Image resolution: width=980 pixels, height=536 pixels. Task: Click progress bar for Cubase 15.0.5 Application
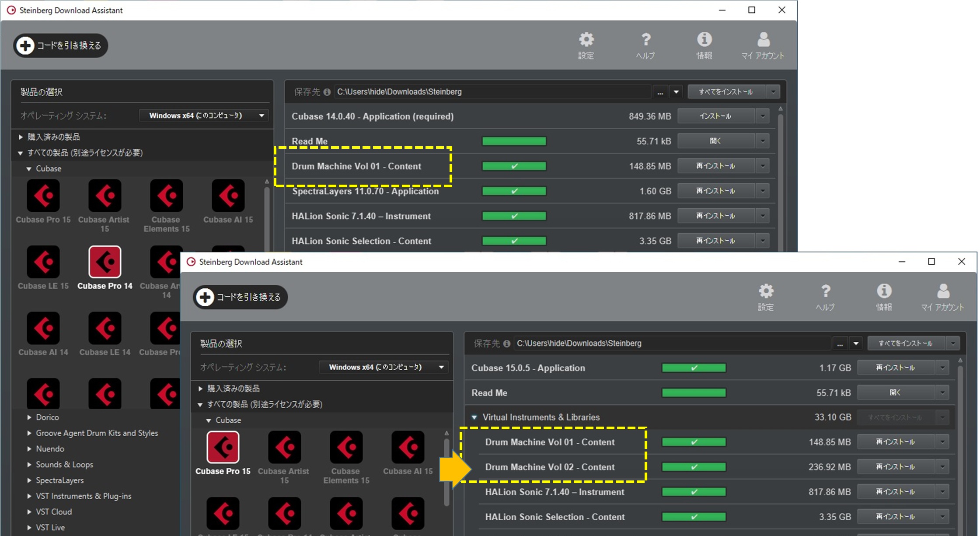click(x=694, y=368)
